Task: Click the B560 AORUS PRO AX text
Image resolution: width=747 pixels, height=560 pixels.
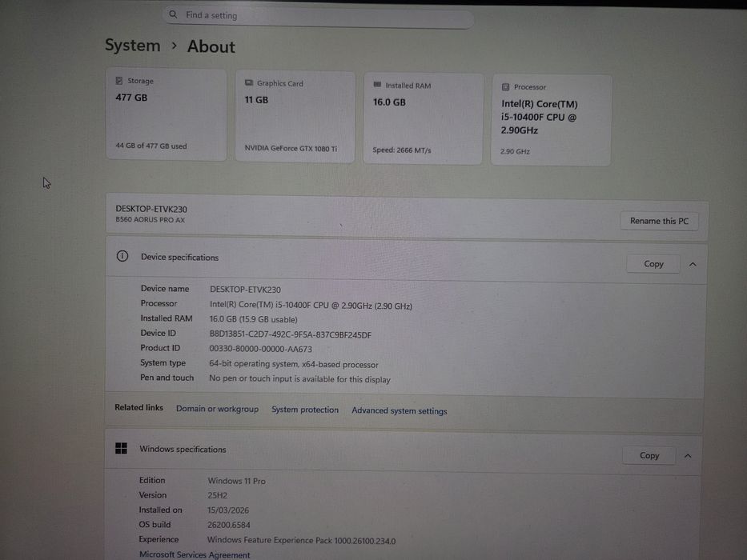Action: [150, 219]
